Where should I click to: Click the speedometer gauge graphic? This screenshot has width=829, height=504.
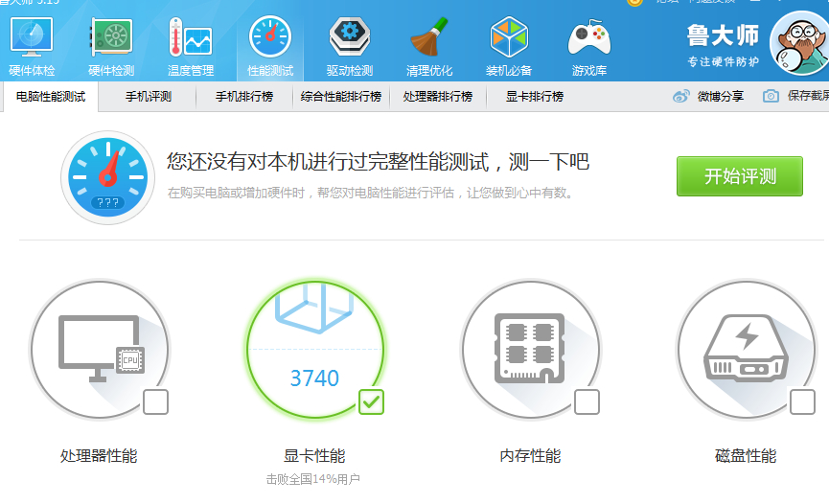click(108, 177)
